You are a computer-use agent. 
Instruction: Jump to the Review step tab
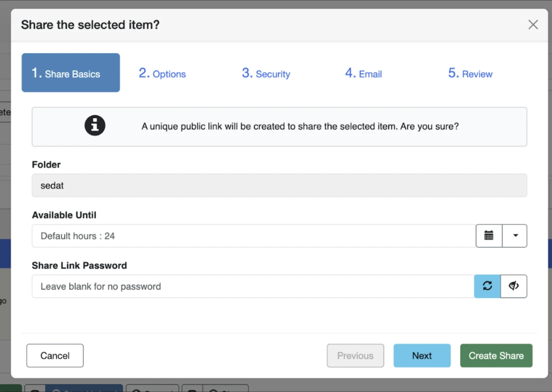point(470,73)
